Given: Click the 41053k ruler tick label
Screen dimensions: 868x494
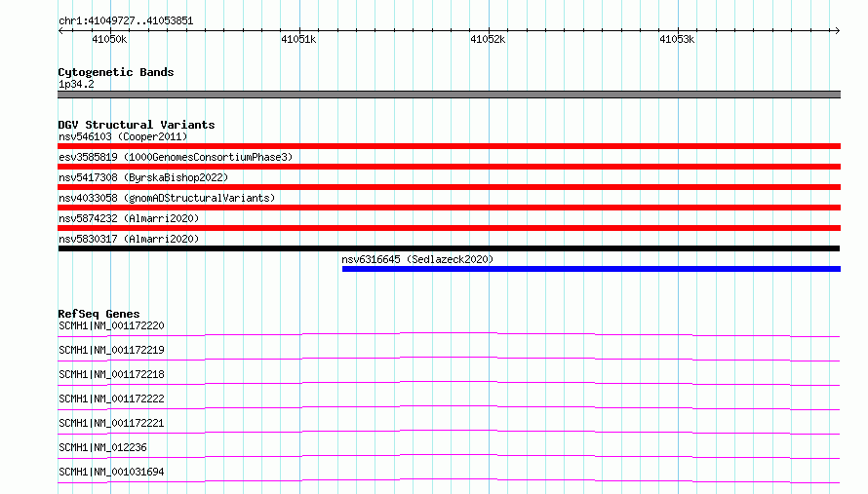Looking at the screenshot, I should click(x=677, y=39).
